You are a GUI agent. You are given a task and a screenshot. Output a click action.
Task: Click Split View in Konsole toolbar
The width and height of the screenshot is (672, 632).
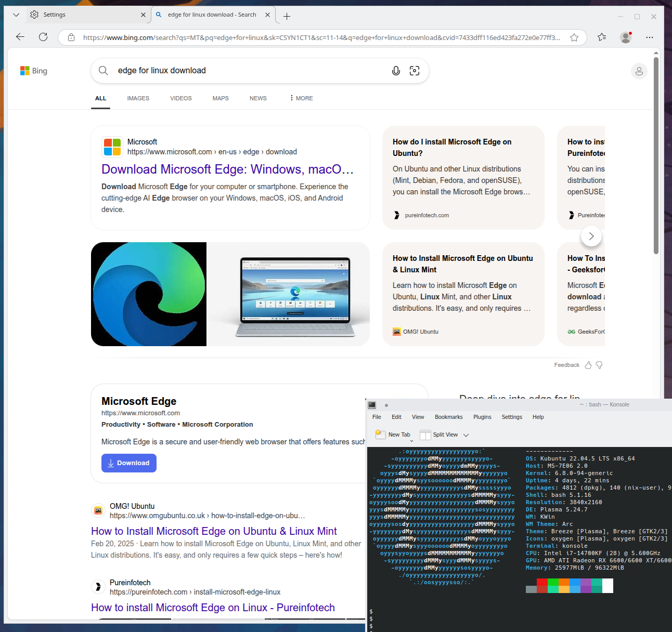click(439, 434)
